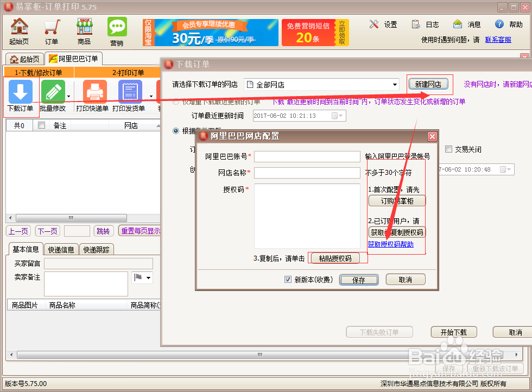This screenshot has width=532, height=392.
Task: Select the 快递跟踪 tab
Action: click(x=97, y=249)
